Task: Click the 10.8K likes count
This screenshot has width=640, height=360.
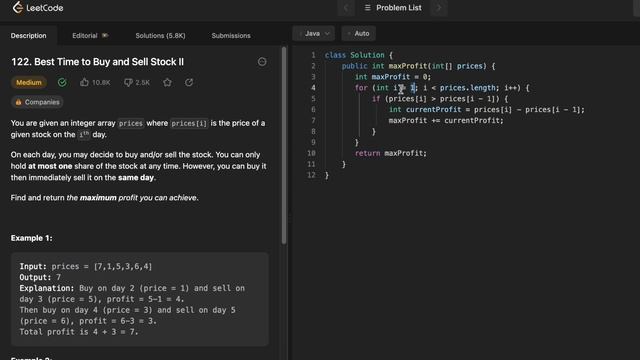Action: pos(101,83)
